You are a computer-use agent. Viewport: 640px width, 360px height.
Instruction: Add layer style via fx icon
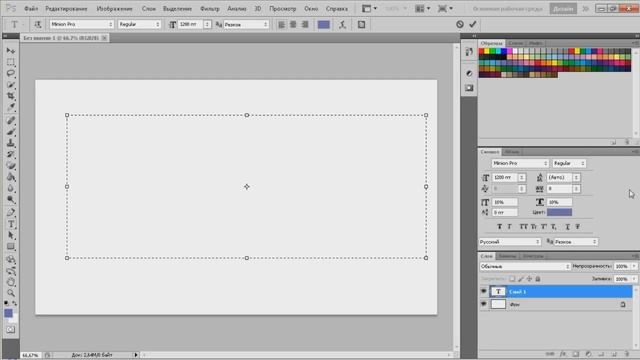pos(563,354)
